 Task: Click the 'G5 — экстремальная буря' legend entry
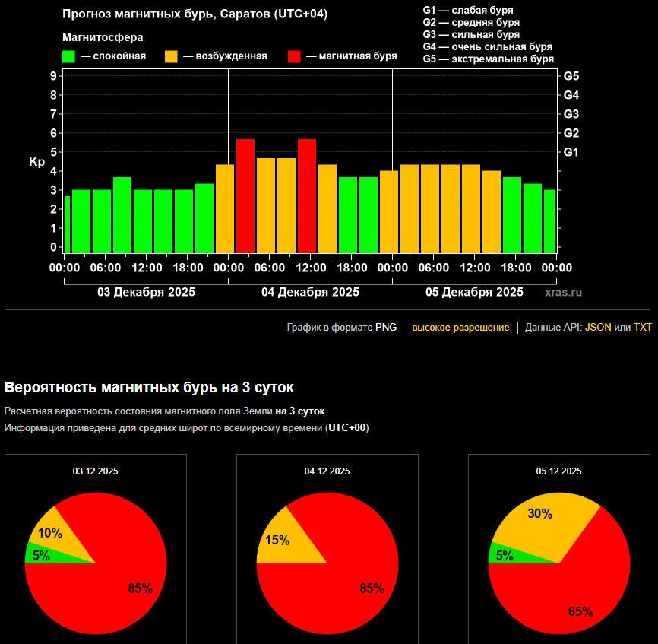[488, 59]
